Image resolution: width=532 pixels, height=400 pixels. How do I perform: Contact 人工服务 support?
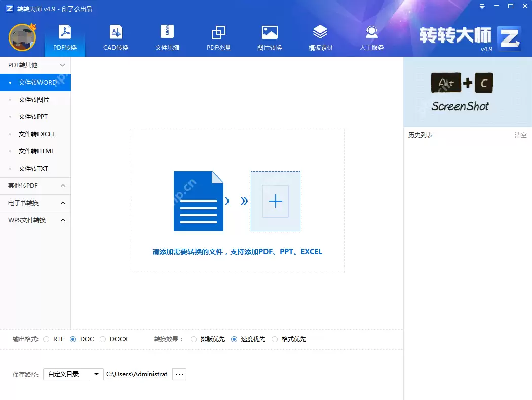click(371, 38)
